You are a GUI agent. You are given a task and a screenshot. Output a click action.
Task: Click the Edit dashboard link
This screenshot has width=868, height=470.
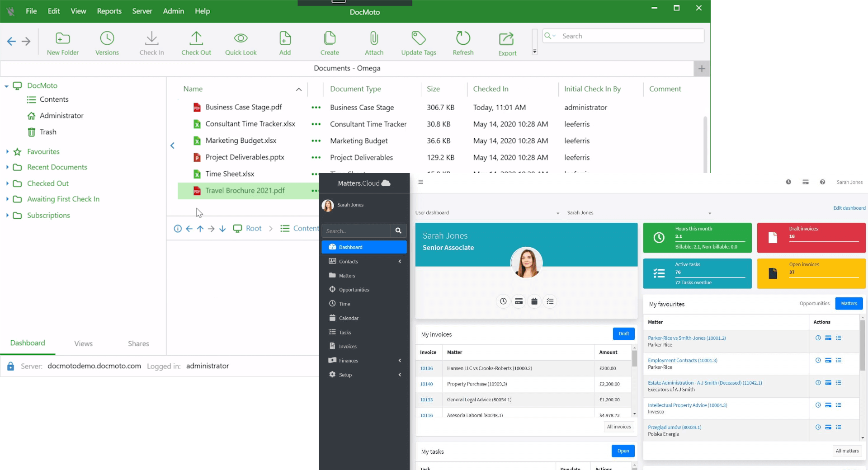(849, 208)
